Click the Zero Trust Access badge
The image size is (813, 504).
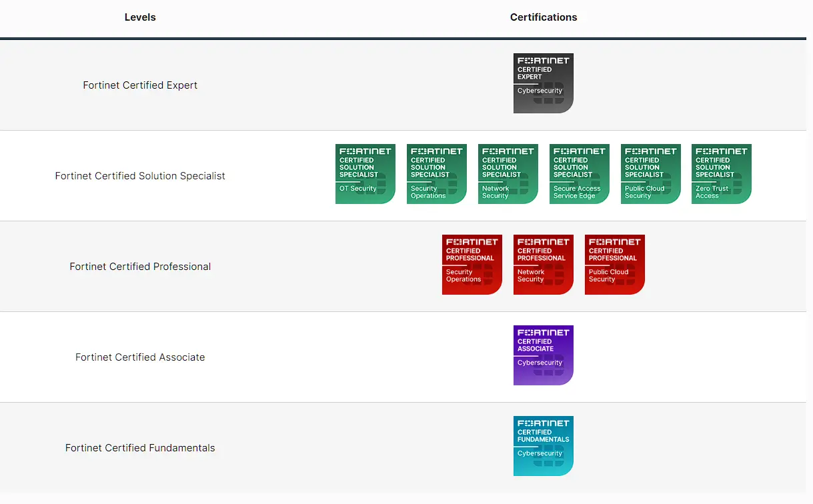(722, 174)
